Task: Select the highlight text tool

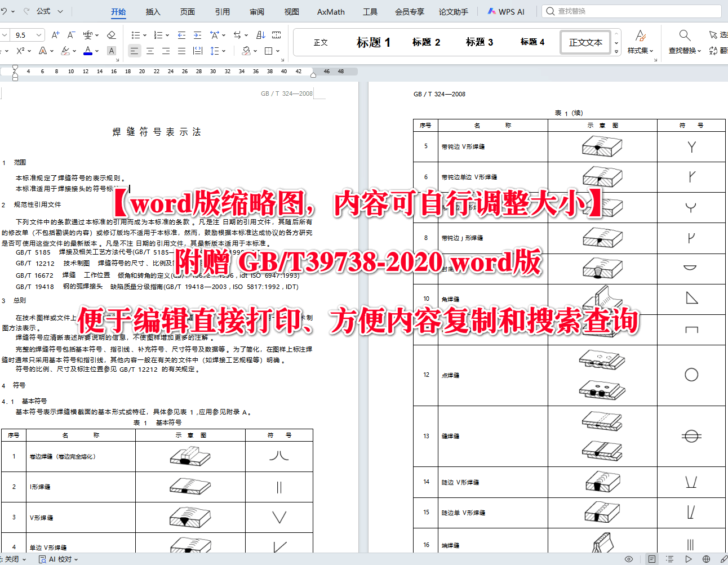Action: click(x=66, y=50)
